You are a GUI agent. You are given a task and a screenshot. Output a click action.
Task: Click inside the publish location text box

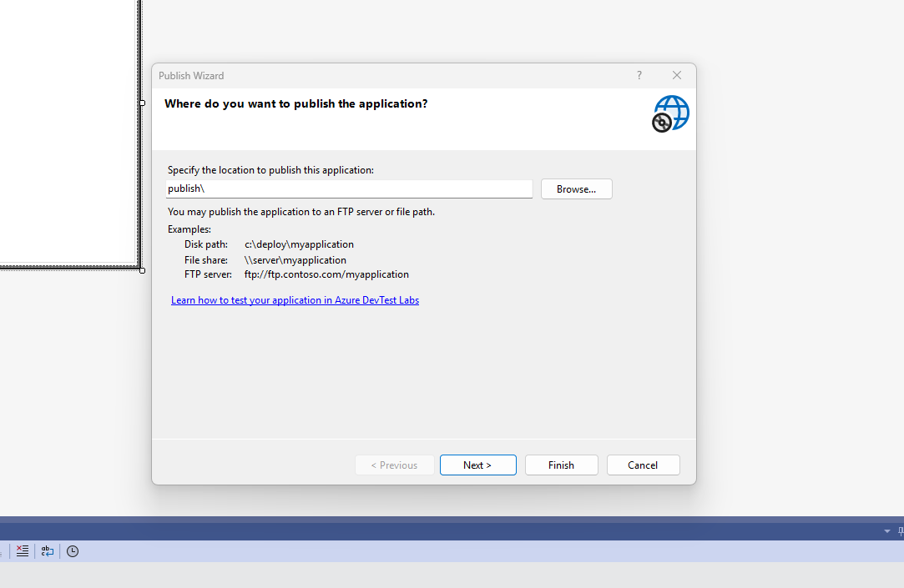(x=348, y=188)
